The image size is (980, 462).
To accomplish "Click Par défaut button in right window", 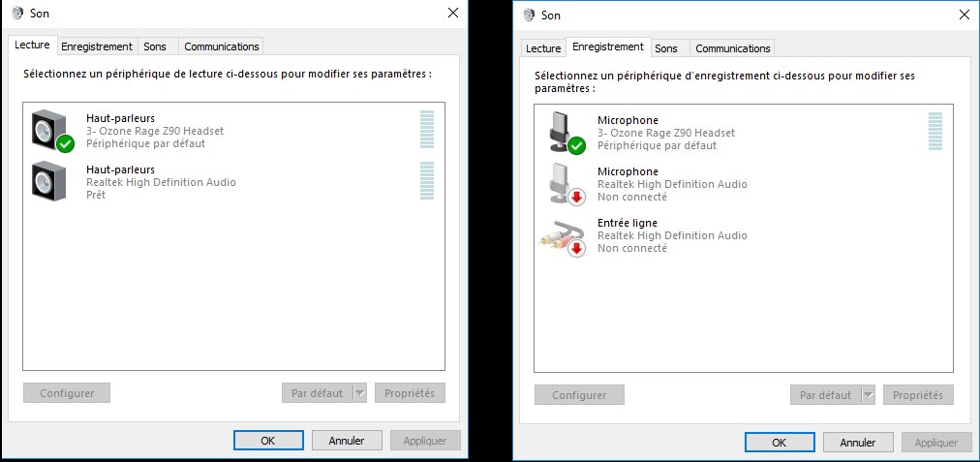I will pyautogui.click(x=826, y=395).
